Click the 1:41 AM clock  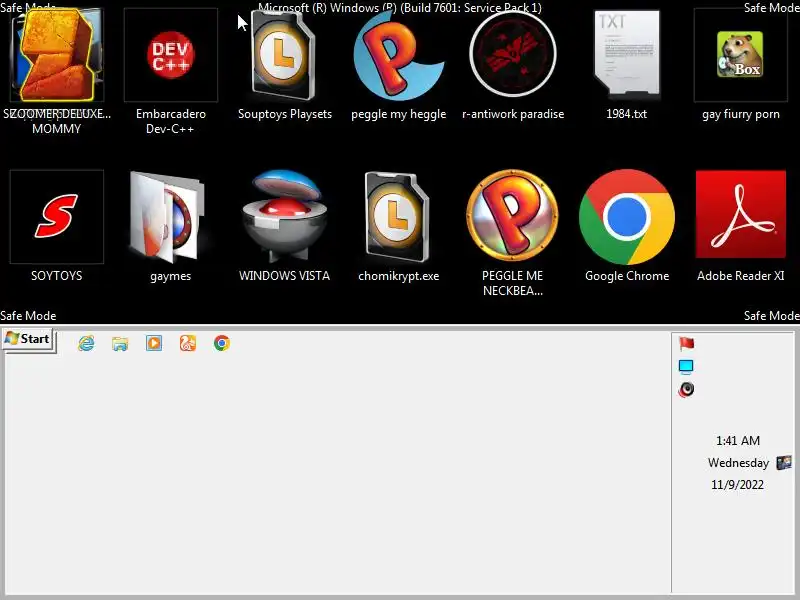738,441
